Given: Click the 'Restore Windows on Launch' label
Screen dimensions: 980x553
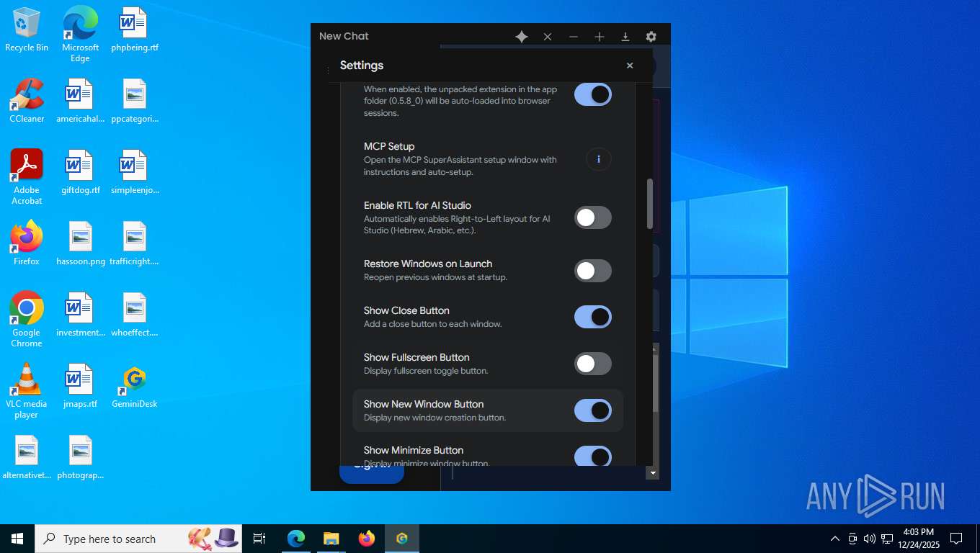Looking at the screenshot, I should [x=428, y=264].
